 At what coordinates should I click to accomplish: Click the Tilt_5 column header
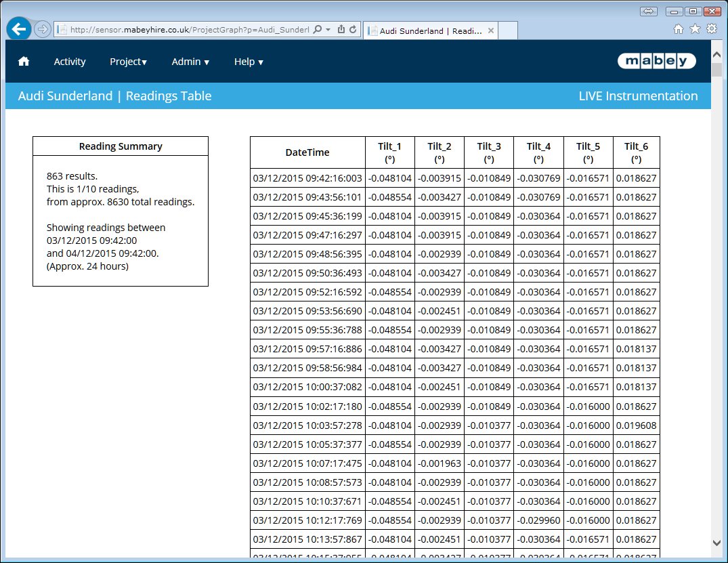[x=588, y=152]
